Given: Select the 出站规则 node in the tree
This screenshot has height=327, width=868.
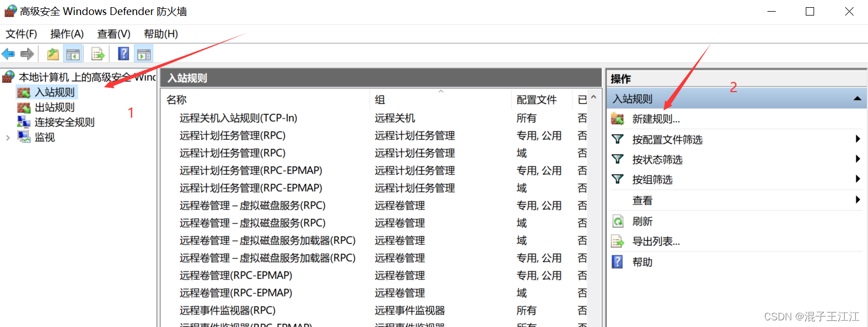Looking at the screenshot, I should [54, 107].
